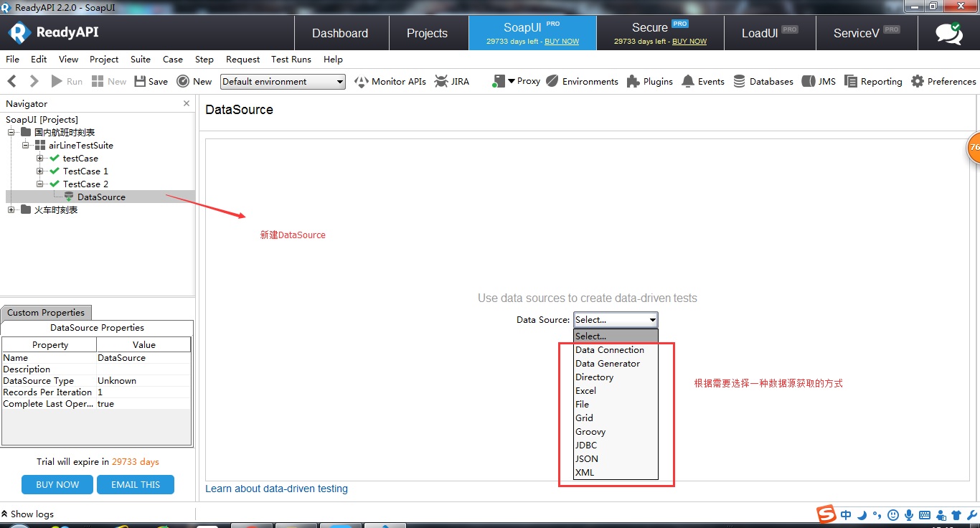Switch to the Dashboard tab

click(341, 33)
